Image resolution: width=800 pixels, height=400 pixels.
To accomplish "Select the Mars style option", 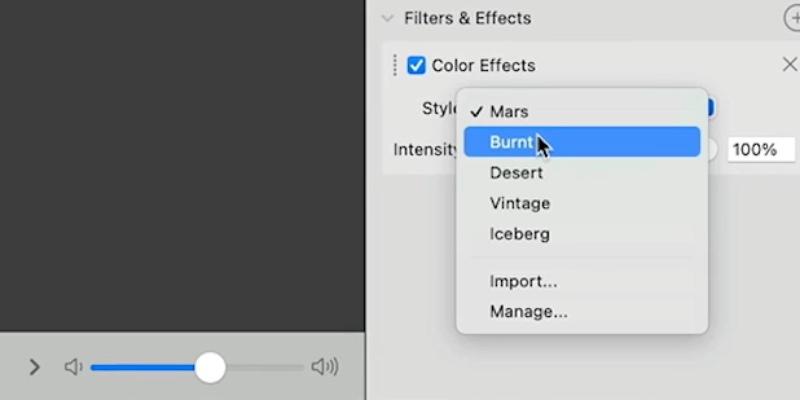I will 509,111.
